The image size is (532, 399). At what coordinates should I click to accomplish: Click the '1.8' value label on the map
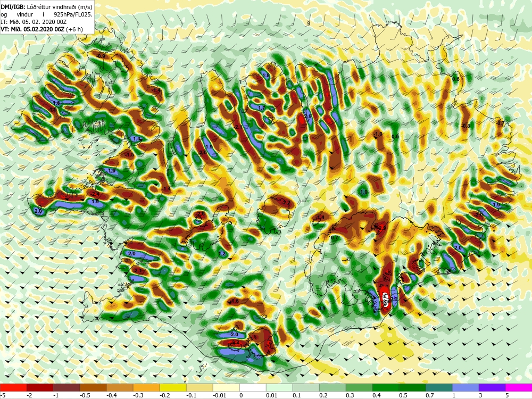[x=266, y=76]
